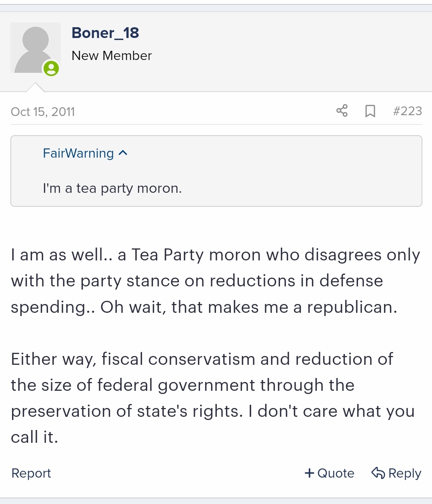
Task: Add this post to multi-quote with Quote
Action: coord(330,473)
